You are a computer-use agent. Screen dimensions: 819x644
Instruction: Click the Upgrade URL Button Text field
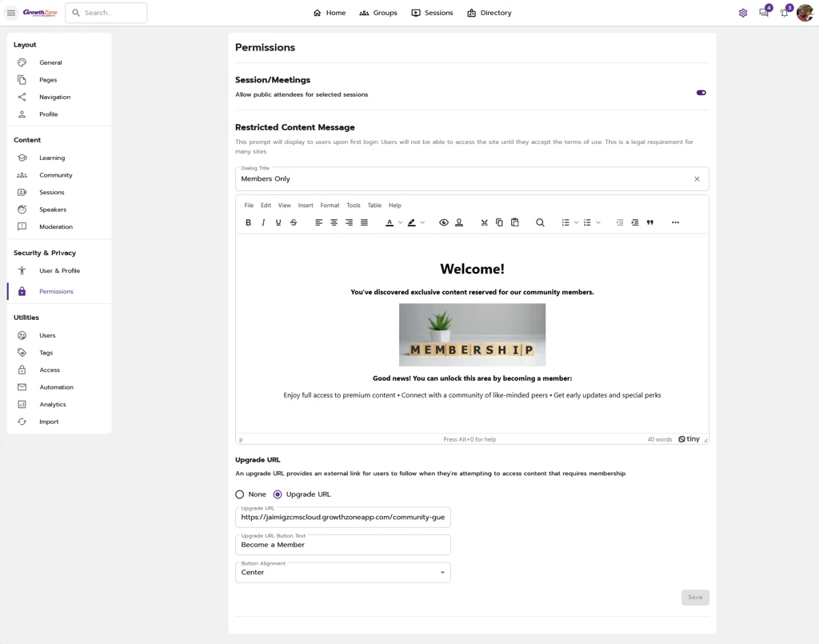tap(343, 545)
